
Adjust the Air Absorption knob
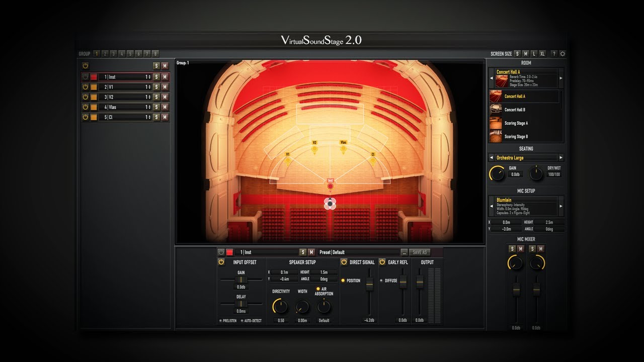[x=324, y=306]
